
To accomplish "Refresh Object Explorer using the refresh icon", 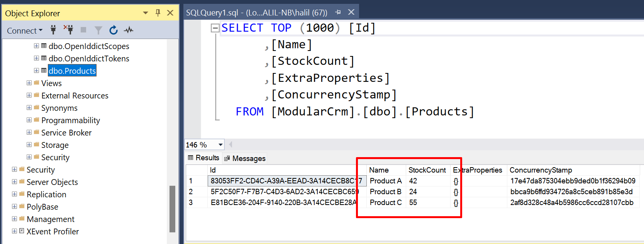I will click(114, 30).
